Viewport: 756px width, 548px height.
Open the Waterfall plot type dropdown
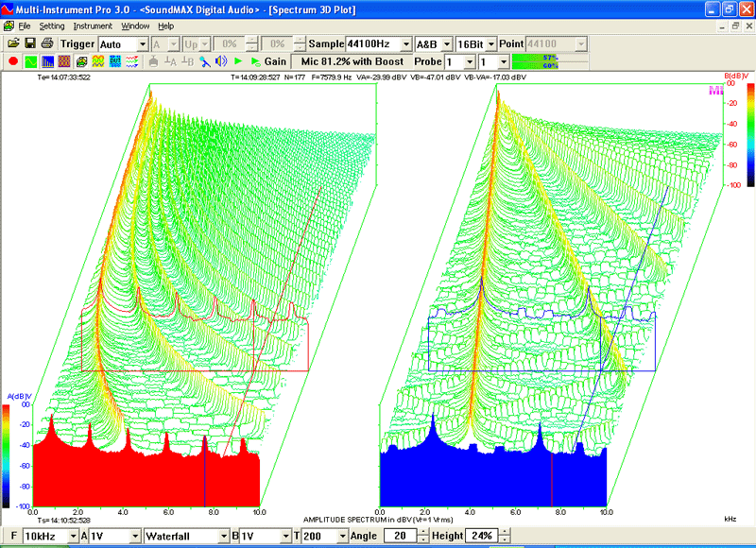(224, 536)
